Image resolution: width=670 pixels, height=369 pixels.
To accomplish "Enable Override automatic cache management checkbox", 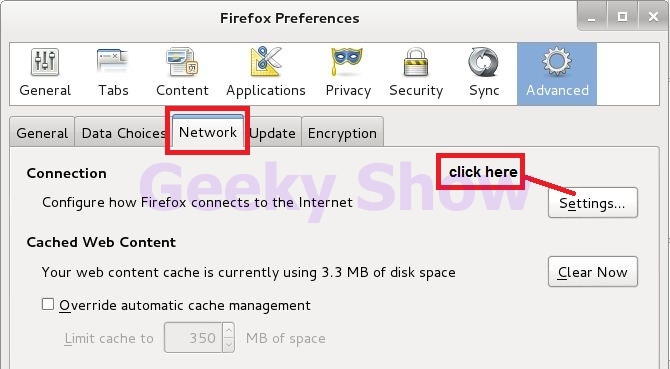I will (x=48, y=305).
